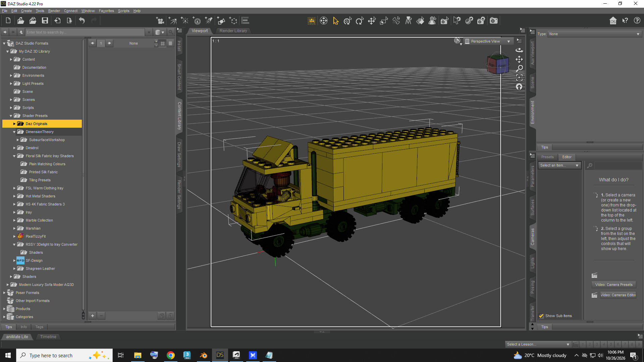The image size is (644, 362).
Task: Open the Smart Content side tab
Action: (x=179, y=77)
